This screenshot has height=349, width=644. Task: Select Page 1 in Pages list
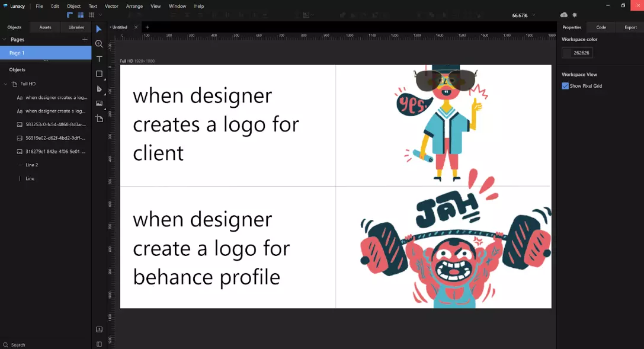(46, 53)
